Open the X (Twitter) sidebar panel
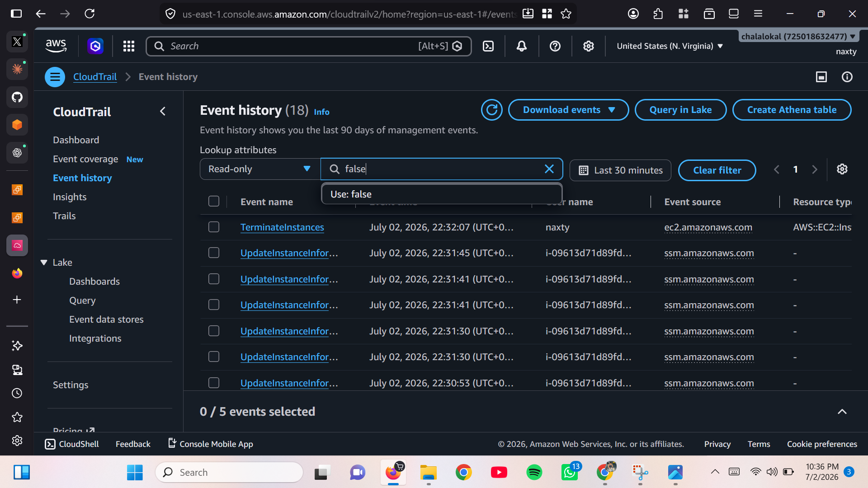 click(17, 42)
